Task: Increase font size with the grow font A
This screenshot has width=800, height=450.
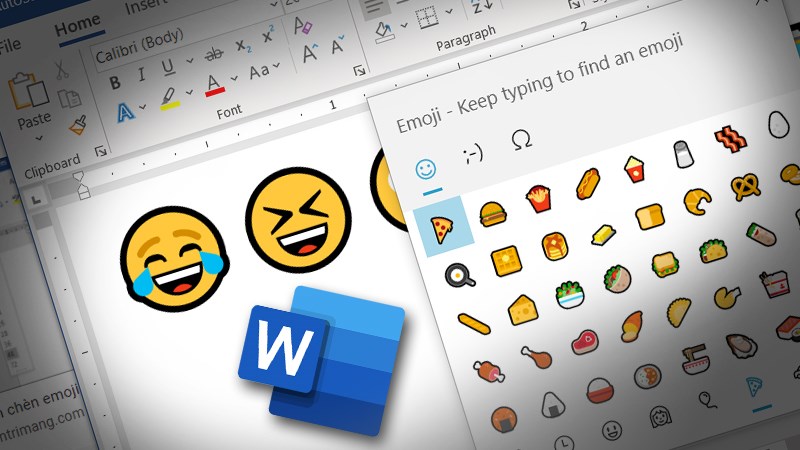Action: [310, 52]
